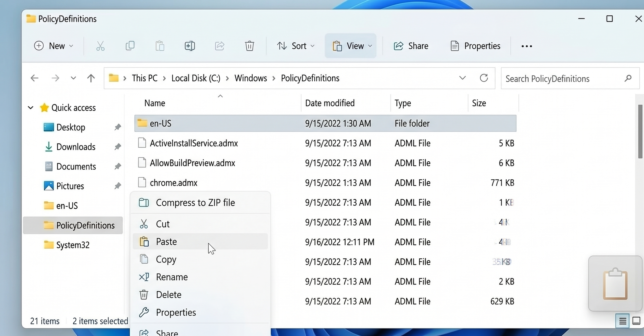Open the See more ellipsis menu

(x=527, y=46)
